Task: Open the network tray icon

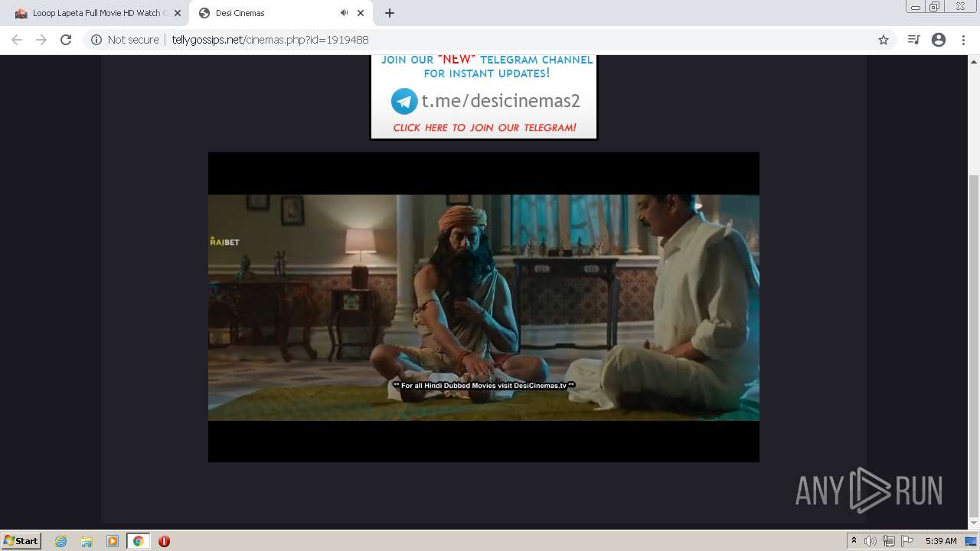Action: coord(889,541)
